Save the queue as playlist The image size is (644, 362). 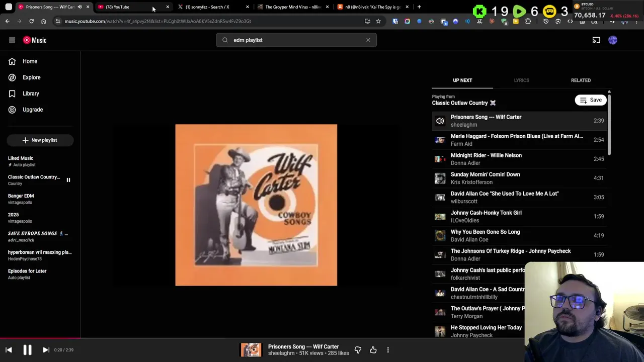pos(591,100)
